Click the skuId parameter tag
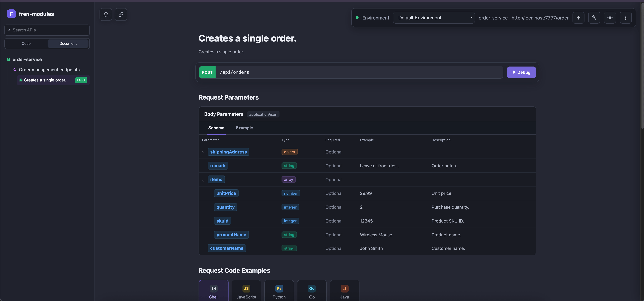The image size is (644, 301). [222, 221]
